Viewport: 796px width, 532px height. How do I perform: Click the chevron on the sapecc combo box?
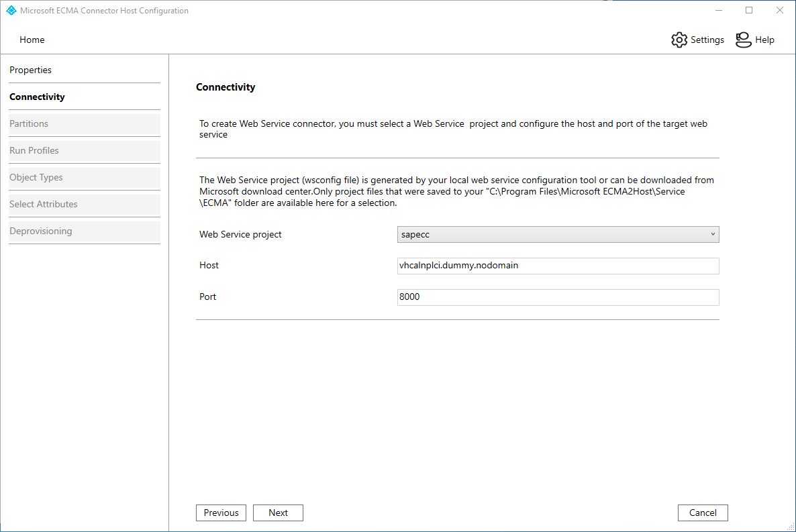713,234
